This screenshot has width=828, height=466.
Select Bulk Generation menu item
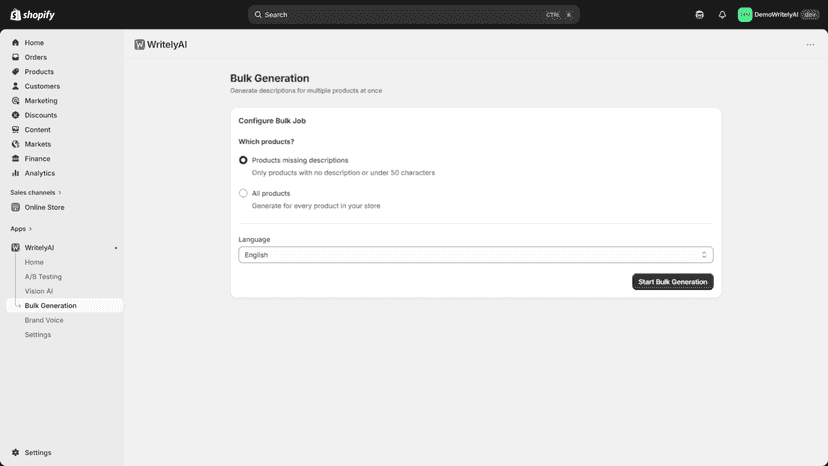pos(64,305)
